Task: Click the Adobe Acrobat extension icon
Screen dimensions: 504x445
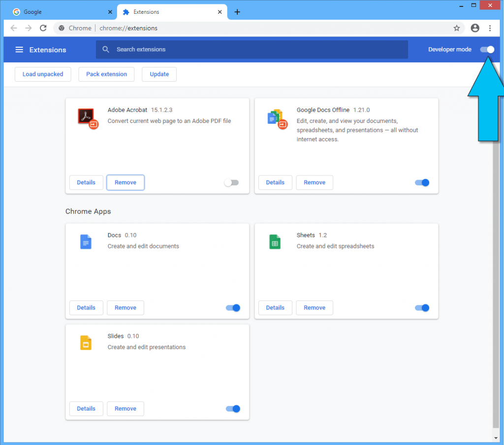Action: point(88,118)
